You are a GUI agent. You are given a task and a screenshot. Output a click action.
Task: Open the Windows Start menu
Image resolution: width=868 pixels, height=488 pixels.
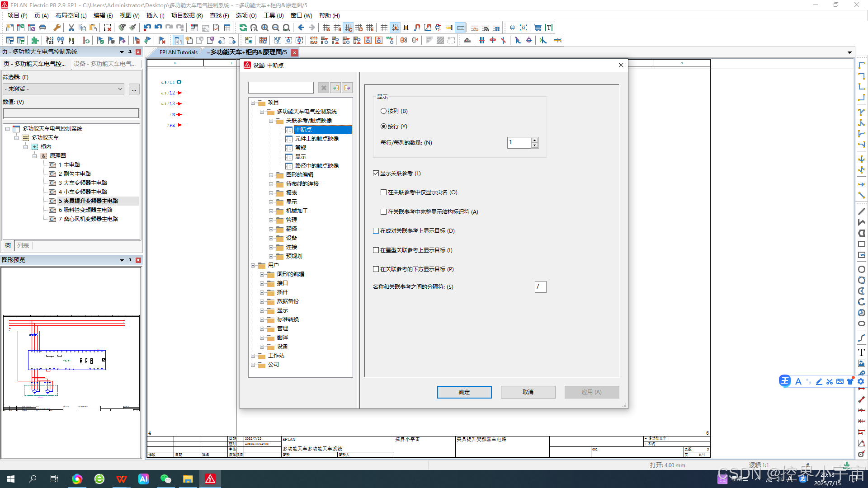[11, 479]
